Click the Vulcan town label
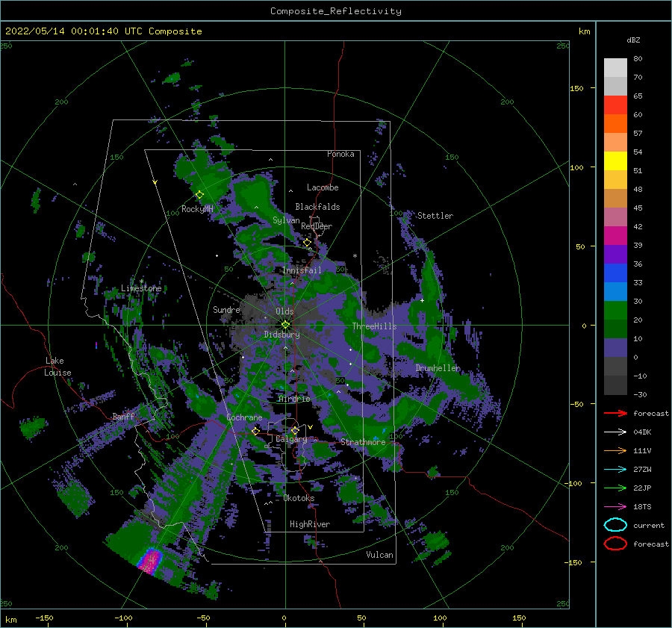672x628 pixels. tap(379, 555)
